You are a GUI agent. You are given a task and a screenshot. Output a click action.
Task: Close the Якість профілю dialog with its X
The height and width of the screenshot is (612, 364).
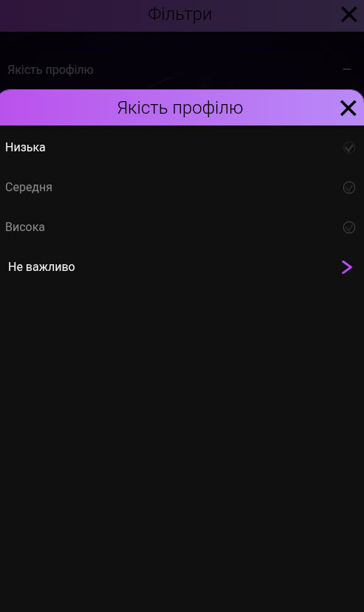348,108
